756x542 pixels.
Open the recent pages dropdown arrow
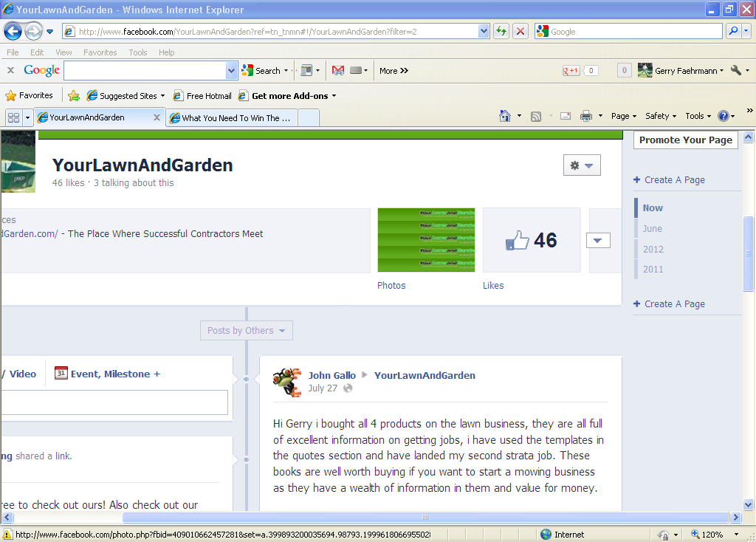[49, 32]
